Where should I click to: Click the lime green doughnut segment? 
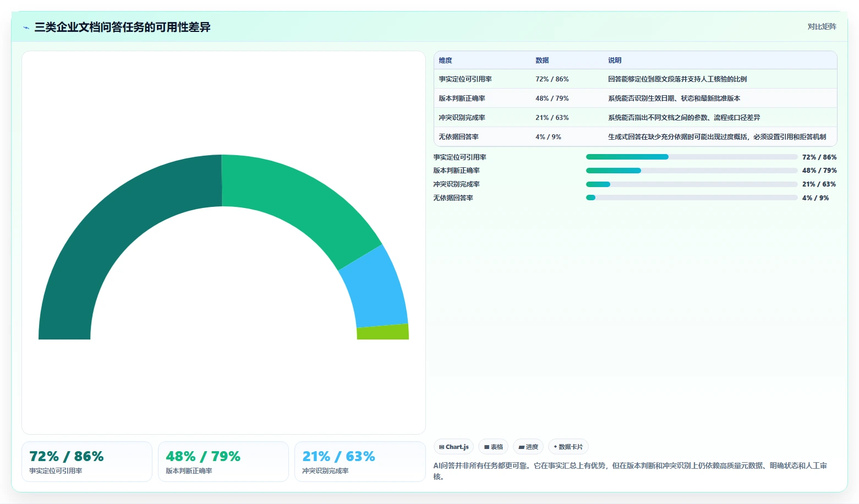pos(383,332)
